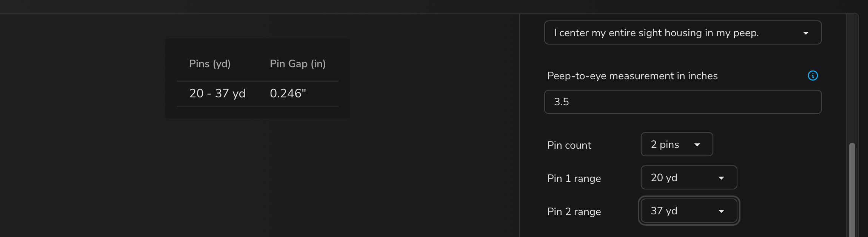Screen dimensions: 868x237
Task: Click the Pin Gap (in) column header
Action: 298,64
